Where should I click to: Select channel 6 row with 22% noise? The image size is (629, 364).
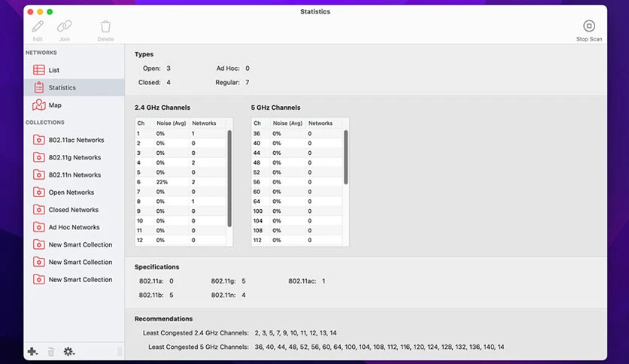(181, 182)
